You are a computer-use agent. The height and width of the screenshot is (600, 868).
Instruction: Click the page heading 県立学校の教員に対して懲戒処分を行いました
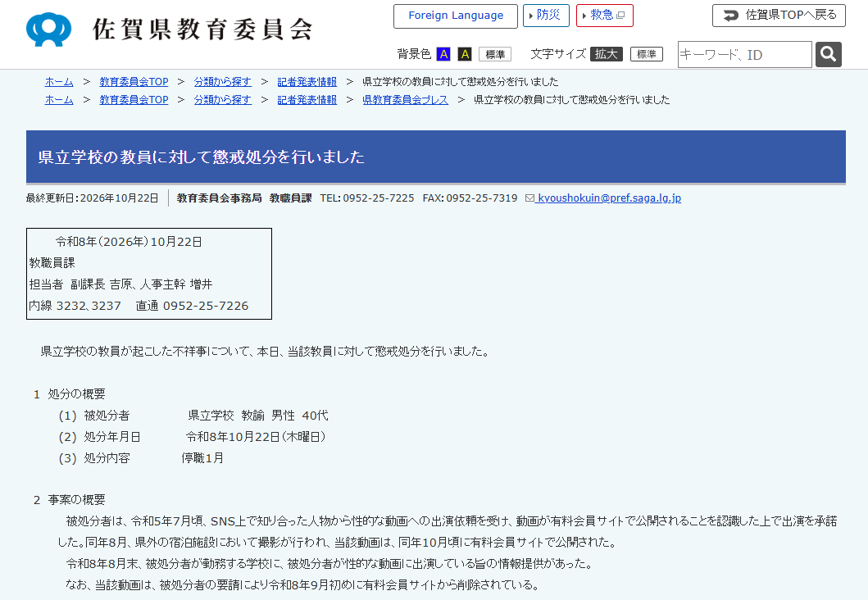point(202,157)
